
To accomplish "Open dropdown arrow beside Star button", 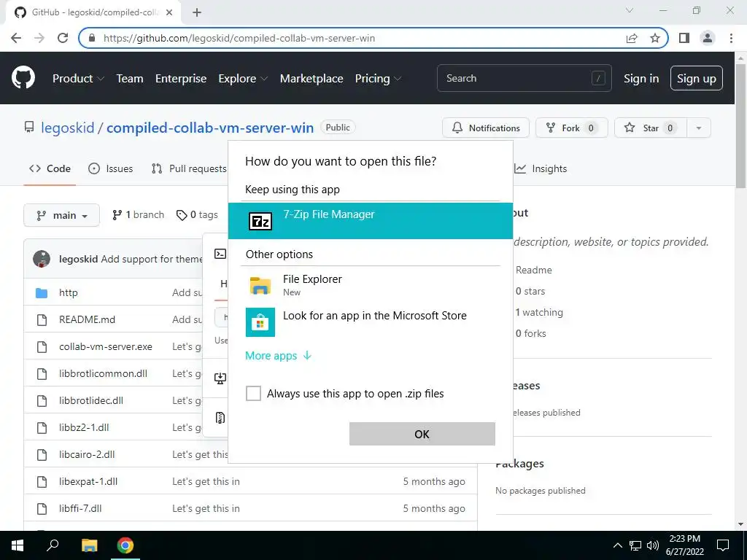I will coord(698,128).
